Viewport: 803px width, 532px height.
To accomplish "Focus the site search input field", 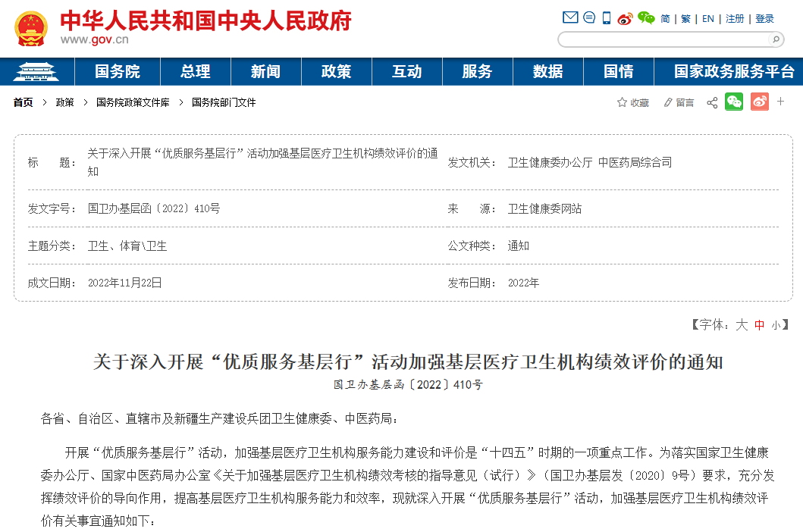I will click(x=665, y=39).
